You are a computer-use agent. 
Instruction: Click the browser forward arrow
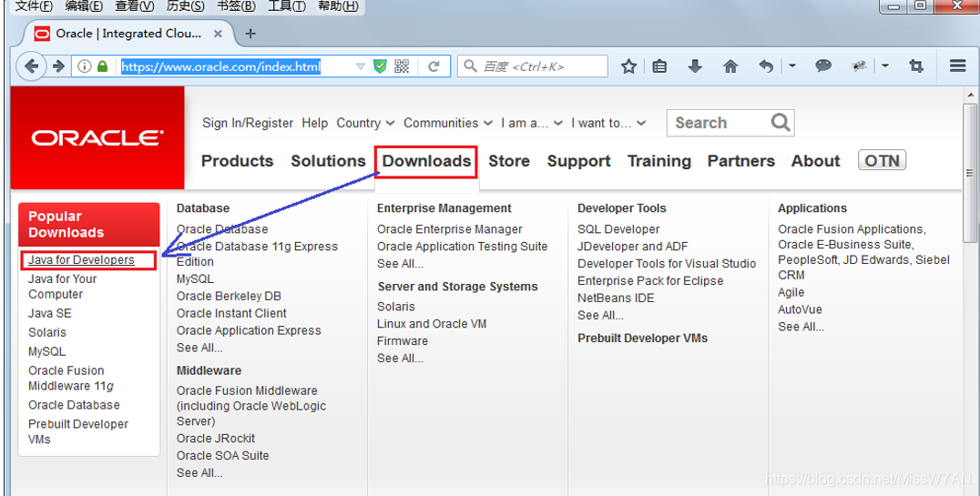click(59, 66)
